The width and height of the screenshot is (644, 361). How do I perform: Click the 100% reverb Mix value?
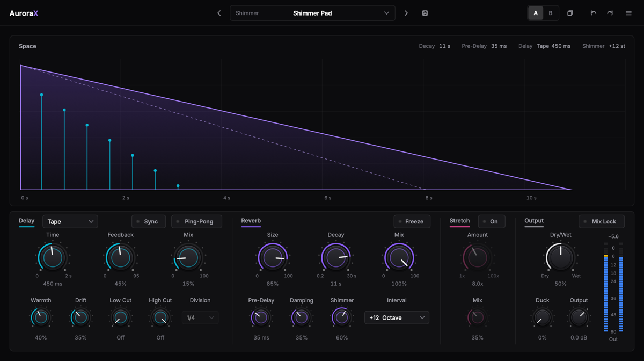pos(399,284)
